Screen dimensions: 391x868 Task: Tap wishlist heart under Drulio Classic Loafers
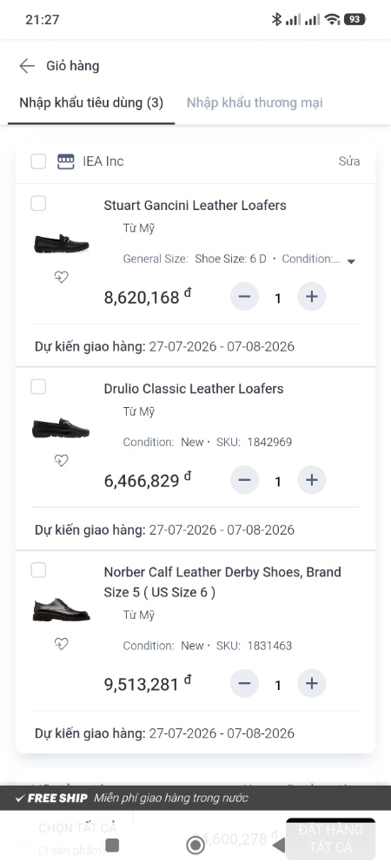62,460
